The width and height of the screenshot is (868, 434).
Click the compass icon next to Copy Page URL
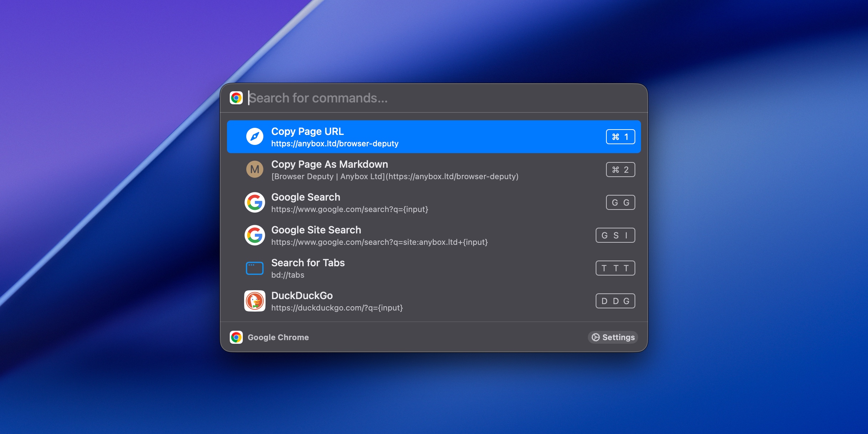[x=255, y=137]
